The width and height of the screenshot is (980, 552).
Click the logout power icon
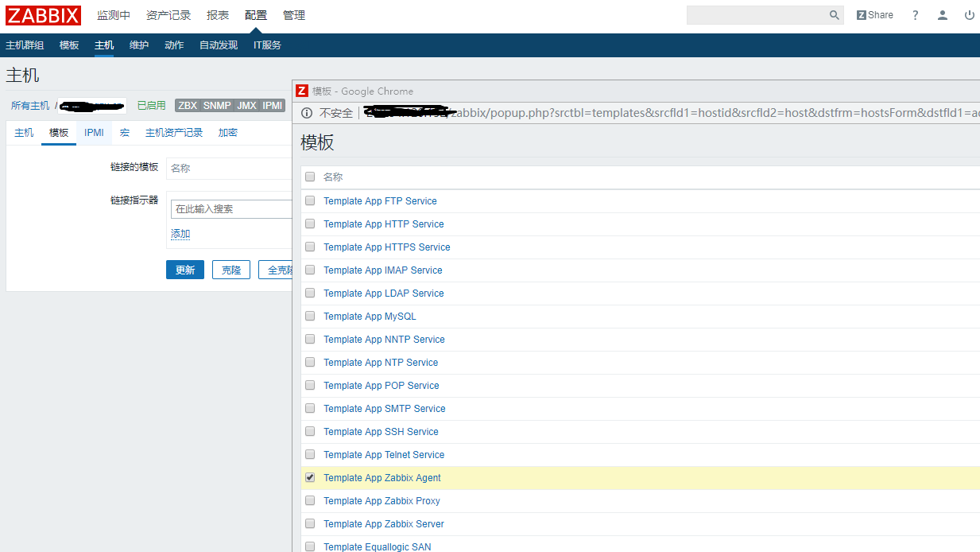pyautogui.click(x=970, y=15)
